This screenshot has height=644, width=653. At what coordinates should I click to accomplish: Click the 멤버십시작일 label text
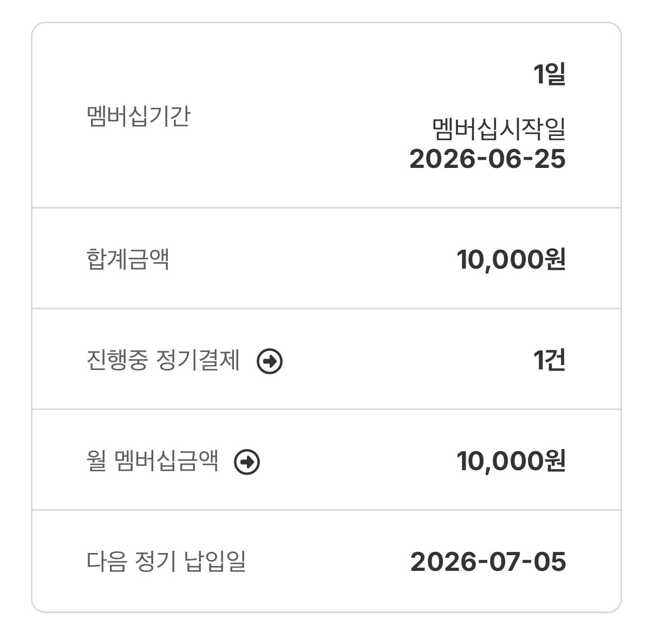tap(499, 129)
